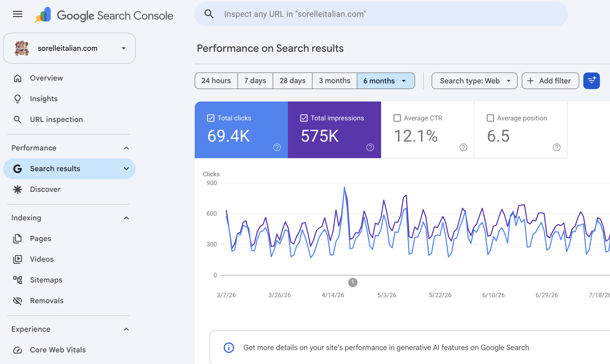The height and width of the screenshot is (364, 610).
Task: Enable the Average position checkbox
Action: [490, 118]
